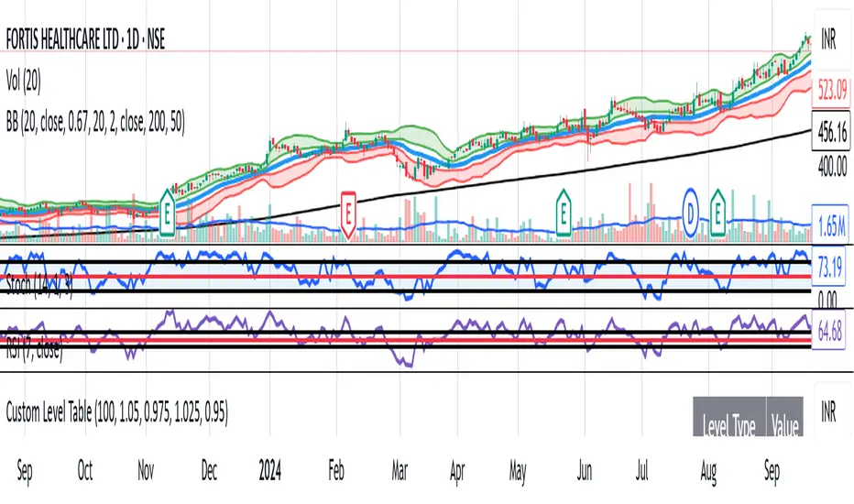The width and height of the screenshot is (854, 504).
Task: Select the RSI (7, close) legend
Action: coord(34,348)
